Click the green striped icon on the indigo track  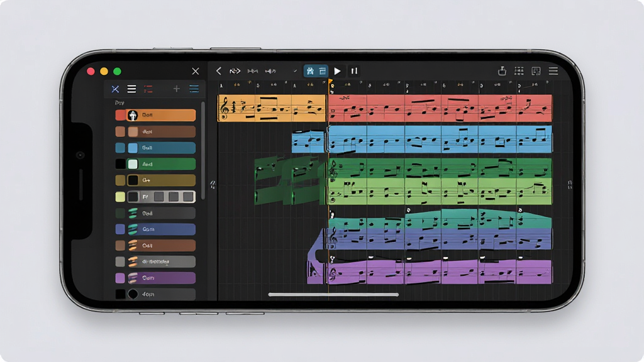(x=133, y=229)
